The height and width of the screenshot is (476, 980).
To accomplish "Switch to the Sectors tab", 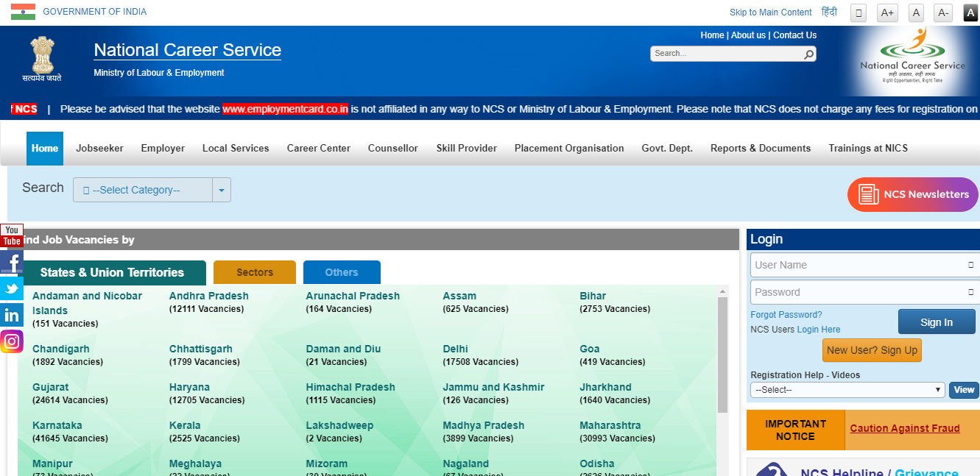I will tap(255, 272).
